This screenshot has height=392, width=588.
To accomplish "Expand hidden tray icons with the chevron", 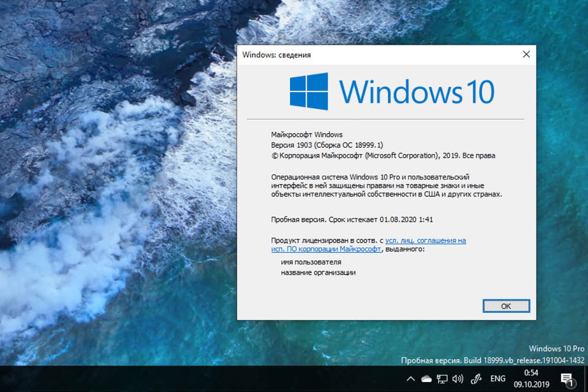I will pyautogui.click(x=410, y=379).
